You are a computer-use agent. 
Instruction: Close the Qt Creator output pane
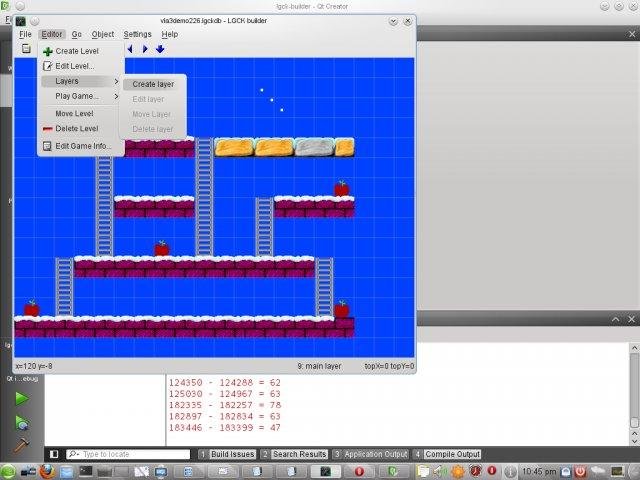click(x=631, y=319)
